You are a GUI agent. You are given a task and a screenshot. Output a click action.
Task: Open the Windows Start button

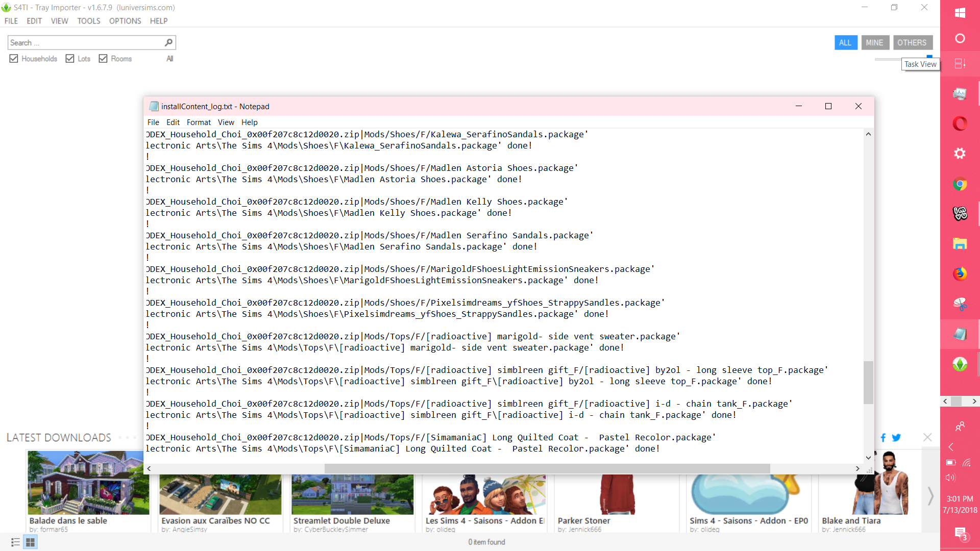click(960, 13)
